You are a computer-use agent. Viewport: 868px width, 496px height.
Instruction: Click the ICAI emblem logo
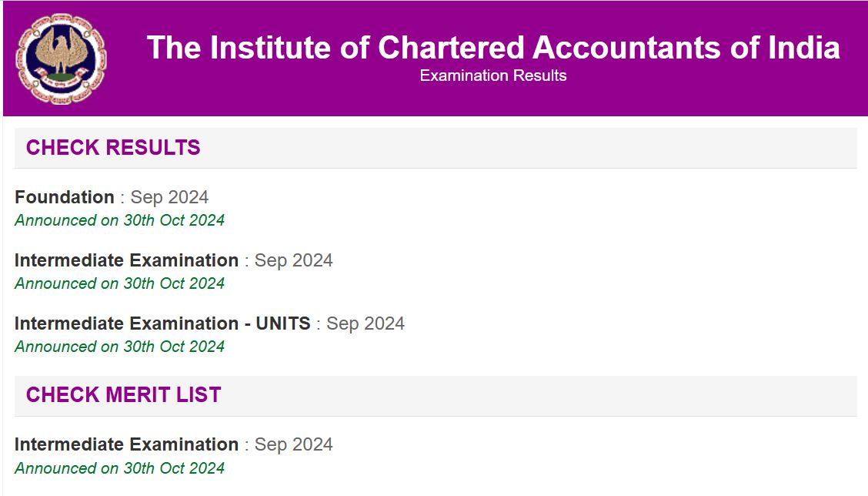(62, 59)
